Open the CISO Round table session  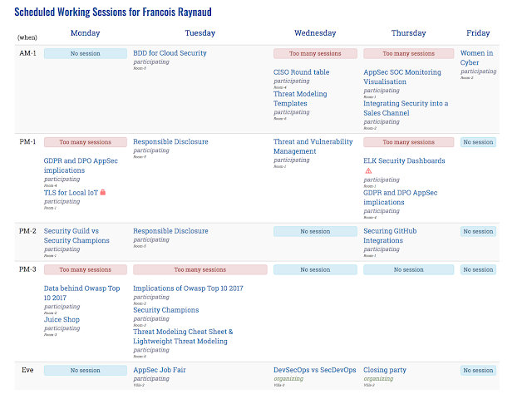click(x=301, y=72)
